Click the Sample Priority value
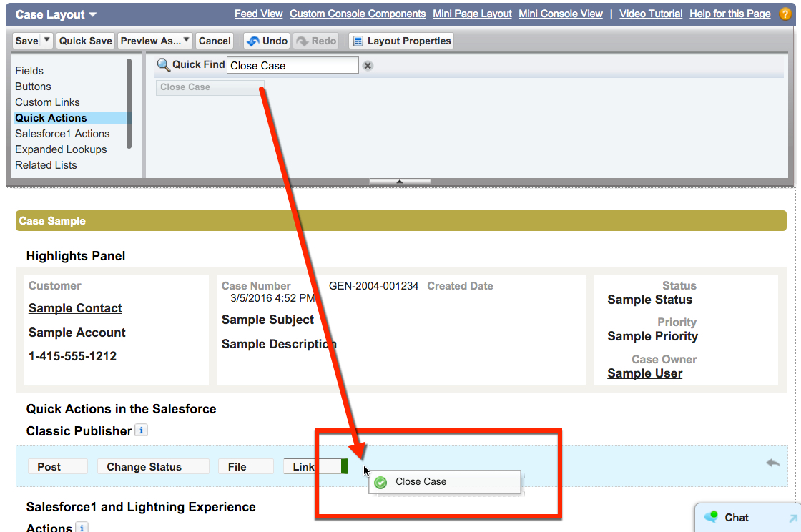Screen dimensions: 801x532 click(x=652, y=337)
